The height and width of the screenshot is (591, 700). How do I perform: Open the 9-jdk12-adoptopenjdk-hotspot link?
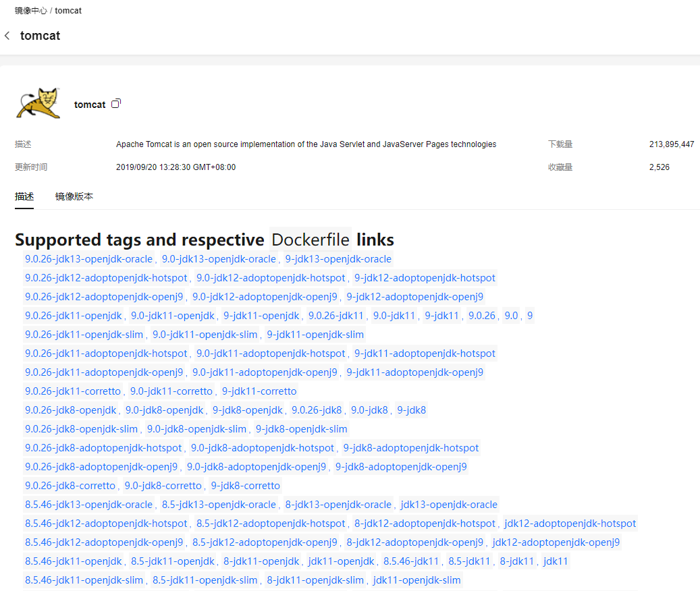(x=425, y=278)
